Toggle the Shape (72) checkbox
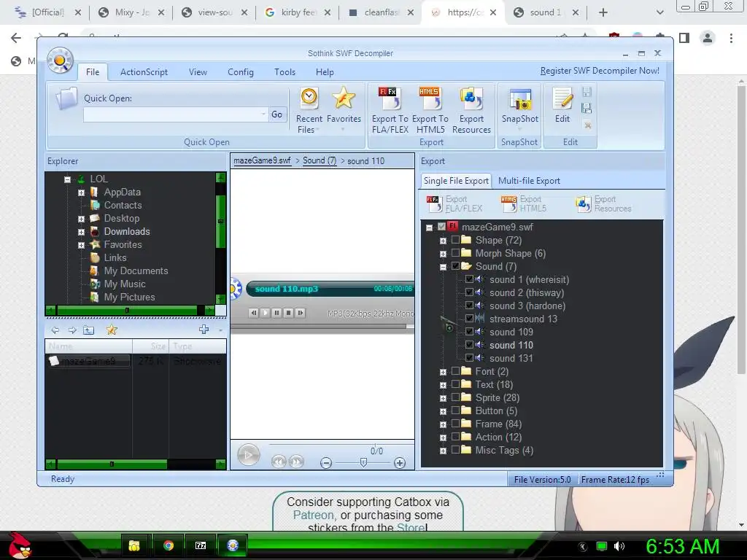This screenshot has height=560, width=747. click(455, 239)
